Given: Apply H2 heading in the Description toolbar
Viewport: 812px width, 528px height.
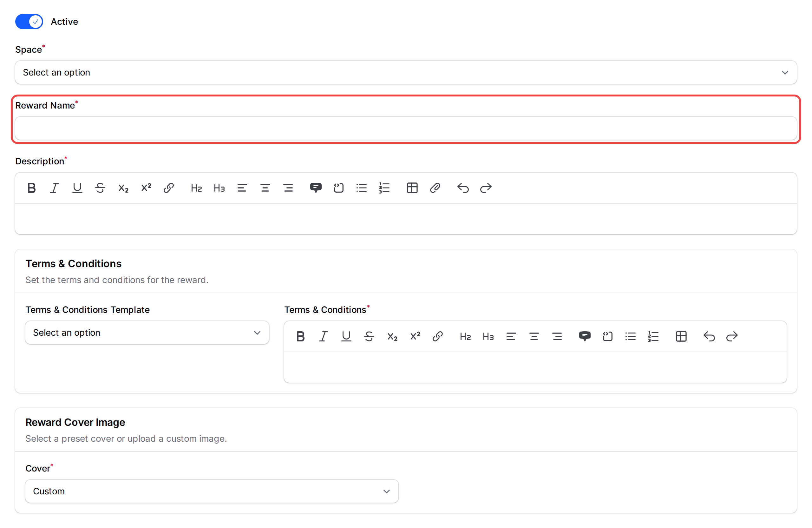Looking at the screenshot, I should pos(196,188).
